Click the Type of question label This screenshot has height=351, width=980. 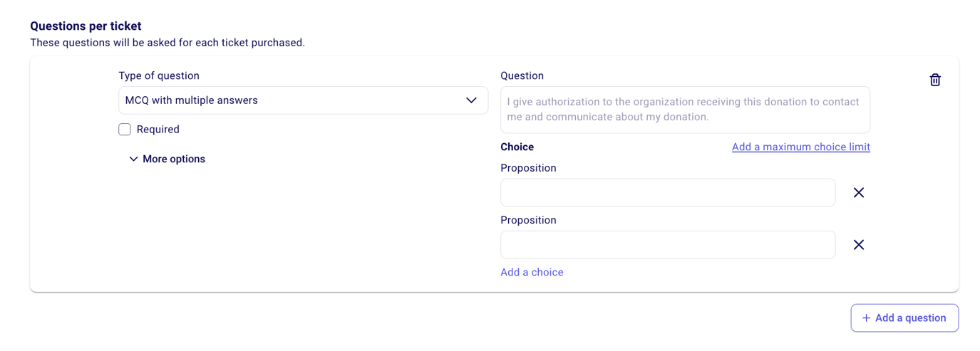click(x=159, y=76)
